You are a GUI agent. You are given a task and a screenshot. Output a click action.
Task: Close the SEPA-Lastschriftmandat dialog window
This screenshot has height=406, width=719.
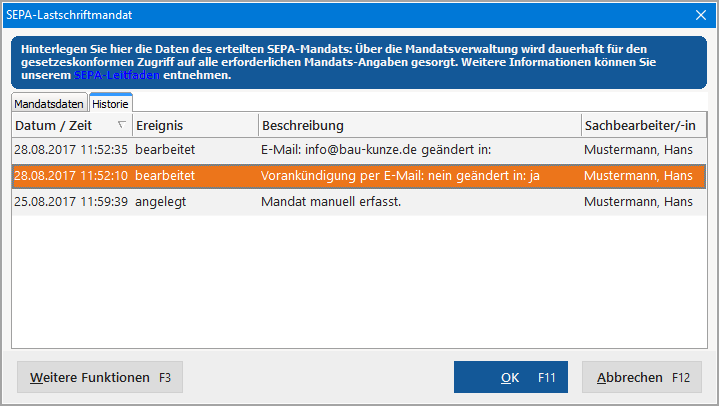[x=701, y=15]
